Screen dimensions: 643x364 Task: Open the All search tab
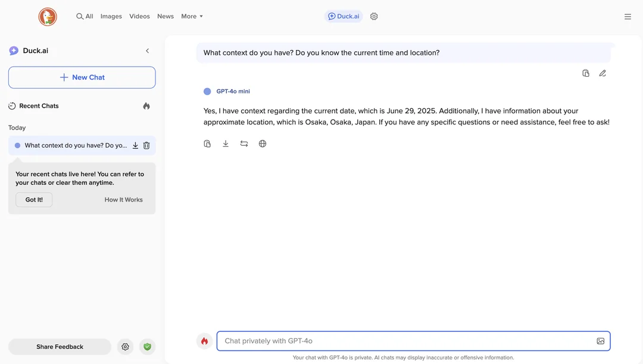[x=85, y=17]
